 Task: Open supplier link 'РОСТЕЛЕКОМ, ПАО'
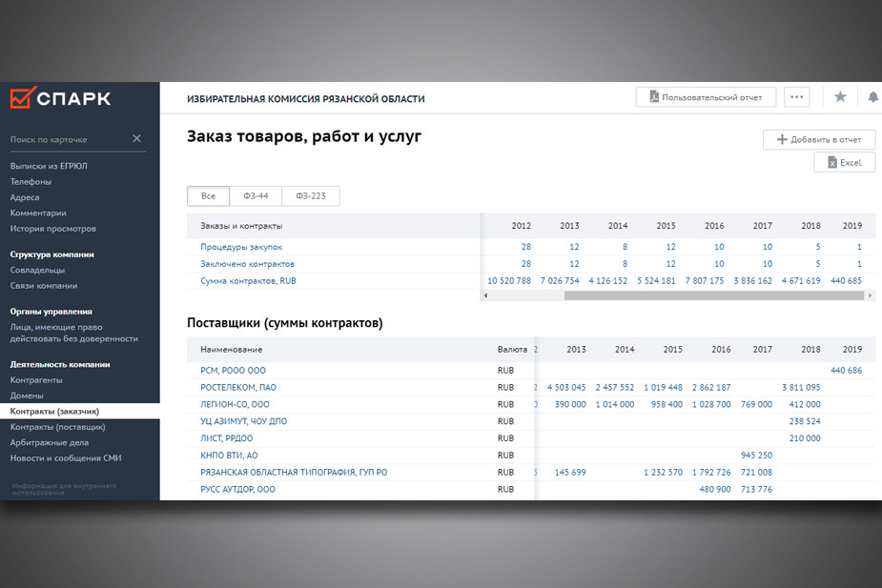(x=238, y=388)
